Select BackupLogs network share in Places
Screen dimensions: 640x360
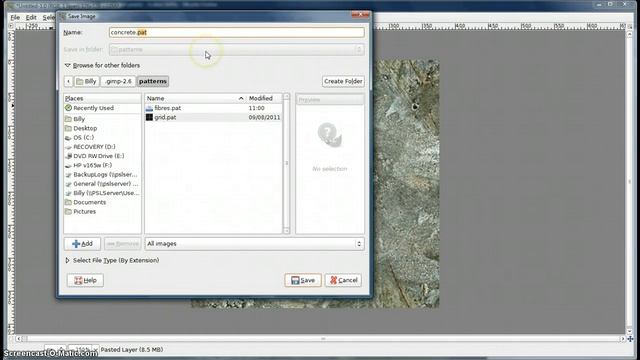pos(102,174)
